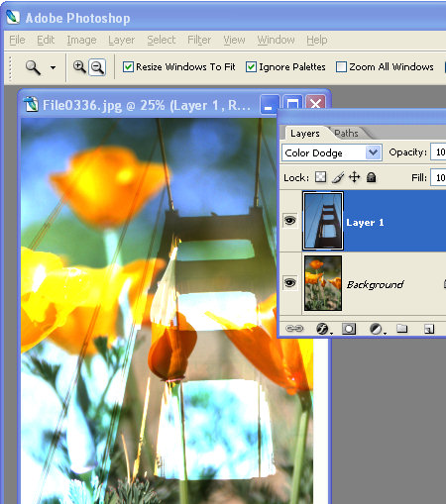Select the Zoom In magnifier button
The height and width of the screenshot is (504, 446).
(79, 67)
